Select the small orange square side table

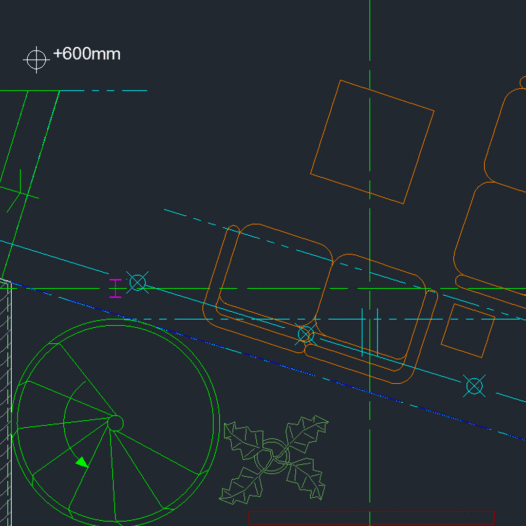(x=468, y=331)
